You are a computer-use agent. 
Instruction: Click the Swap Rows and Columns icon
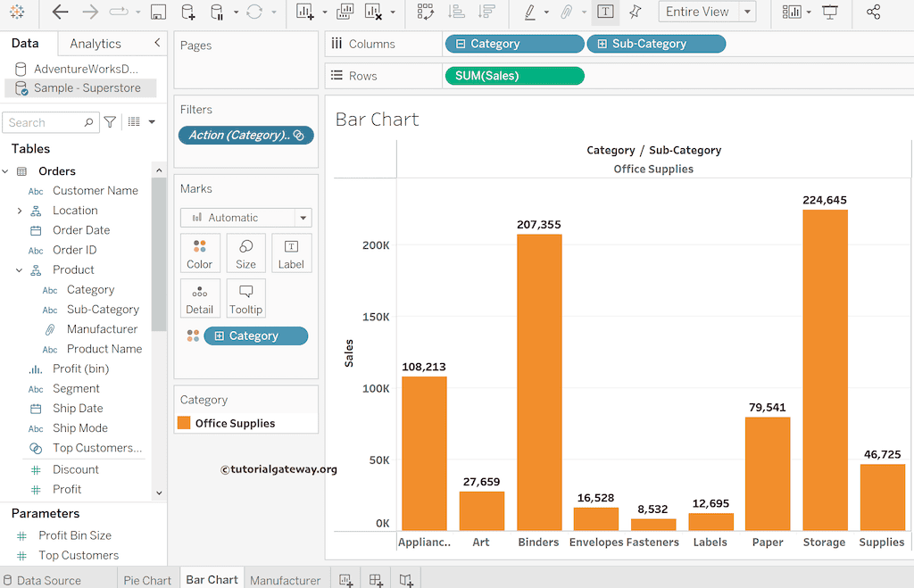[425, 12]
